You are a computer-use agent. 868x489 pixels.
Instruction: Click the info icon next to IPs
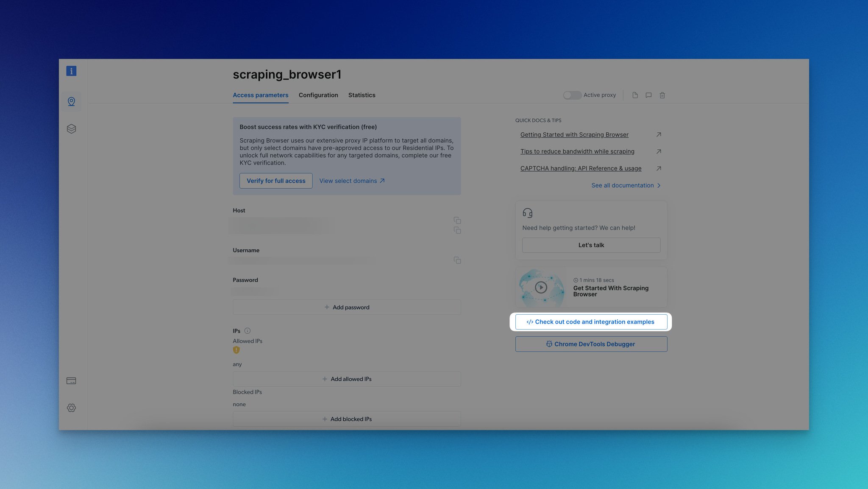(248, 331)
